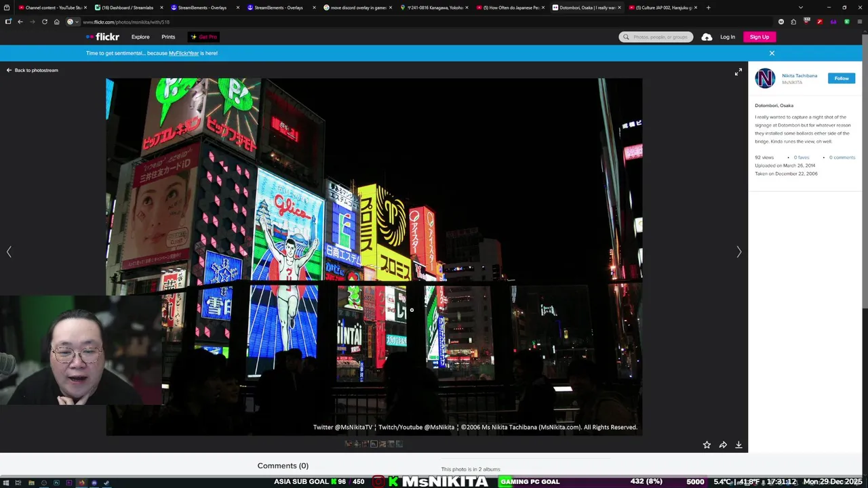The width and height of the screenshot is (868, 488).
Task: Click the Dotombori, Osaka photo title
Action: [774, 105]
